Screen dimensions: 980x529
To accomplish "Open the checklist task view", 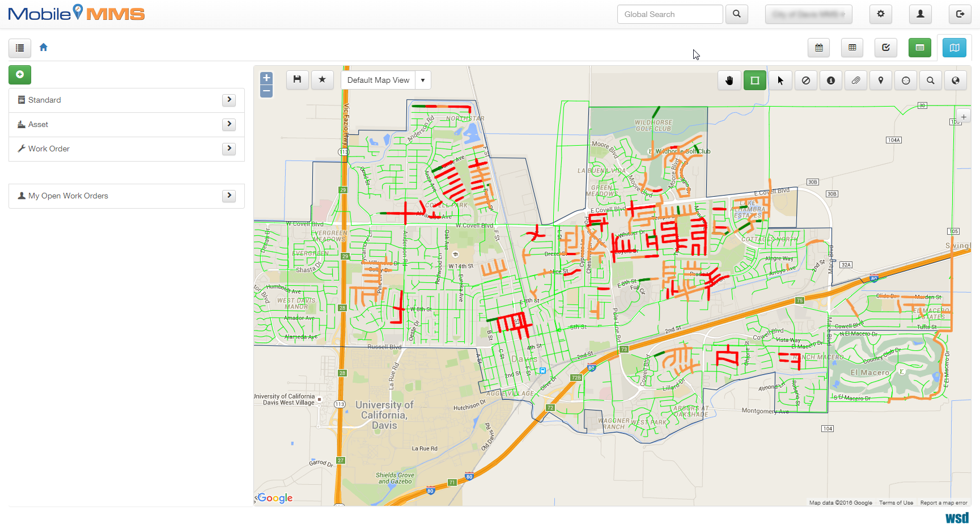I will tap(886, 48).
